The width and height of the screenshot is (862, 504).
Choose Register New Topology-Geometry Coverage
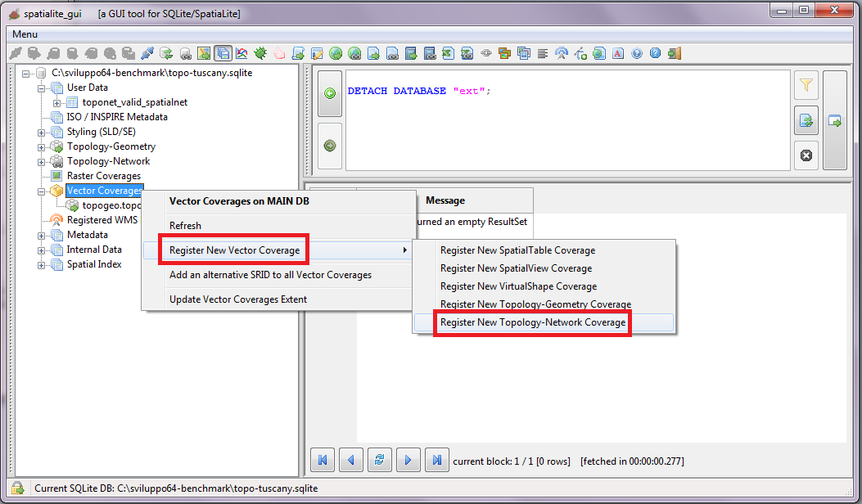[x=544, y=304]
